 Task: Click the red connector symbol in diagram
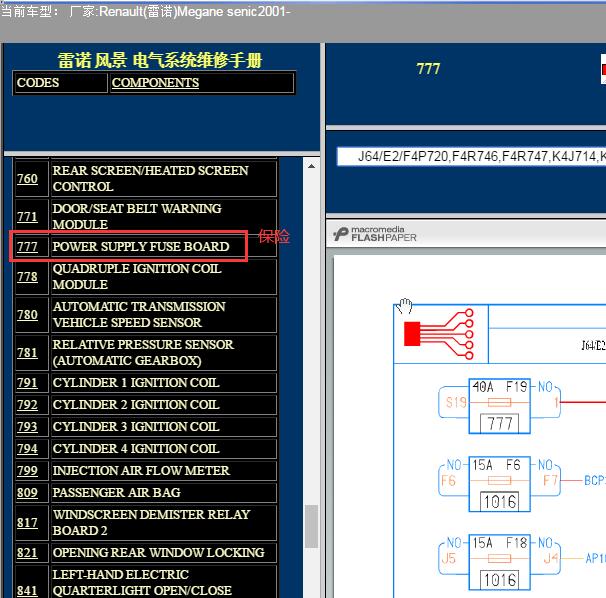(x=438, y=334)
